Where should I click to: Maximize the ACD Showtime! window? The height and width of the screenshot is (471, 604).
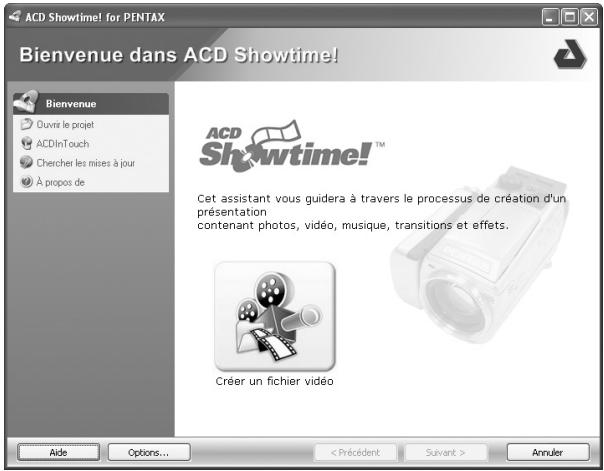click(x=569, y=17)
